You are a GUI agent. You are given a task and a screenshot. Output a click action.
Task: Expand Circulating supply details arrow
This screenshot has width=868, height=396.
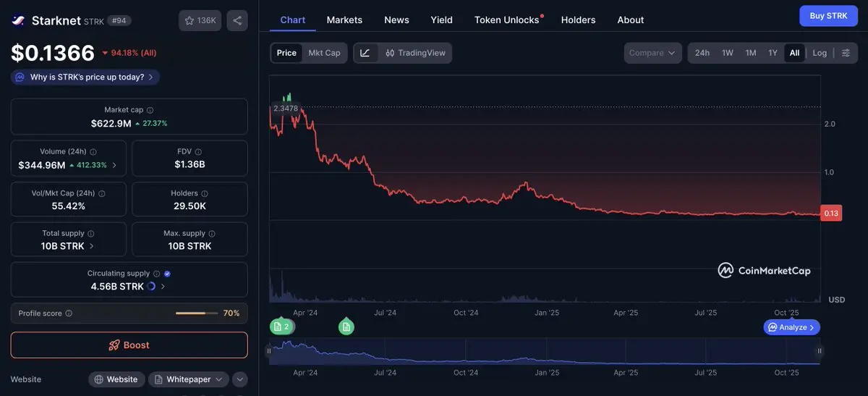[163, 287]
